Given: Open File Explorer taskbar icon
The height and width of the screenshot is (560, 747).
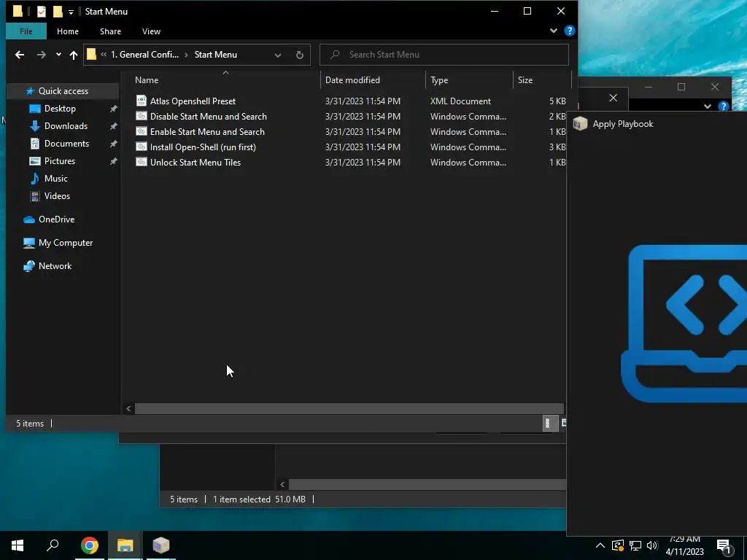Looking at the screenshot, I should [x=125, y=545].
